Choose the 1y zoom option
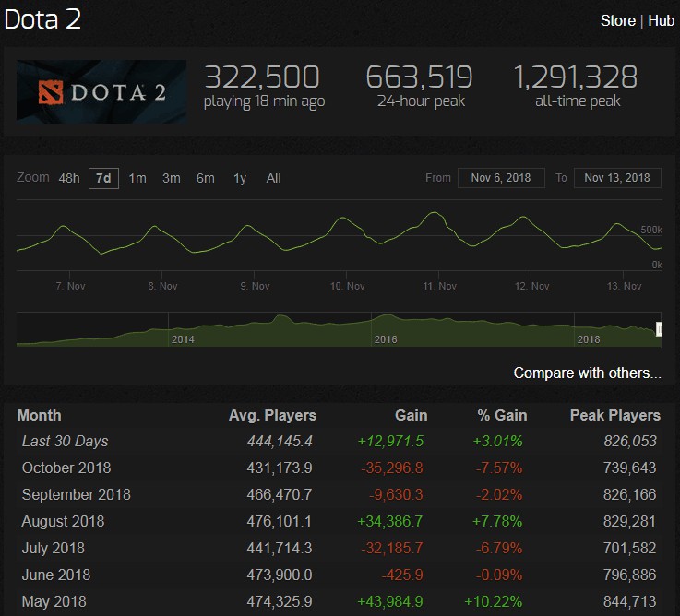The image size is (680, 616). pos(240,178)
